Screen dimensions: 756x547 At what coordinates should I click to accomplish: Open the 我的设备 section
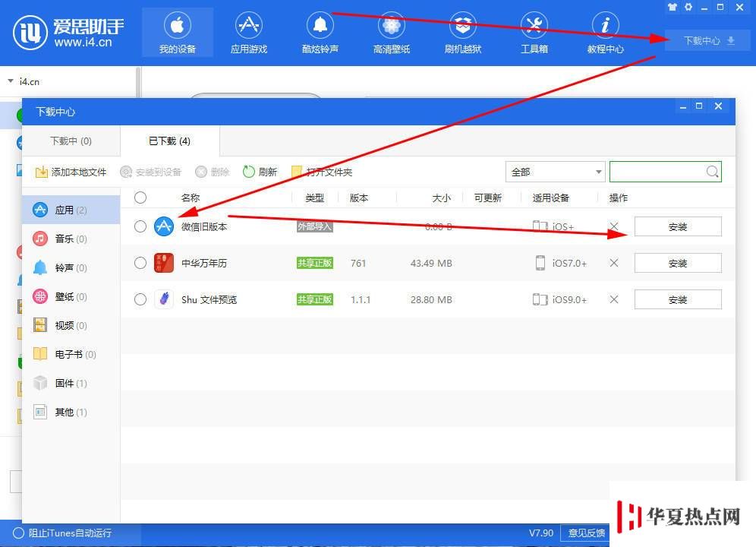178,33
